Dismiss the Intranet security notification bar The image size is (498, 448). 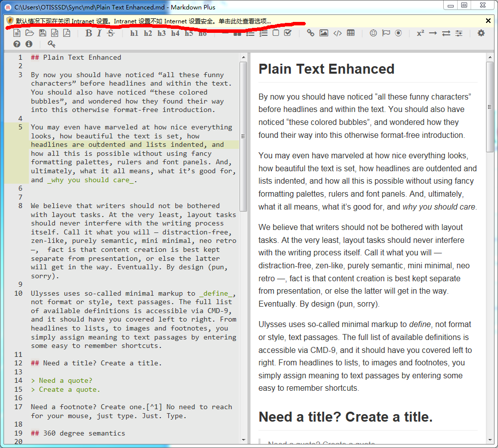(488, 21)
